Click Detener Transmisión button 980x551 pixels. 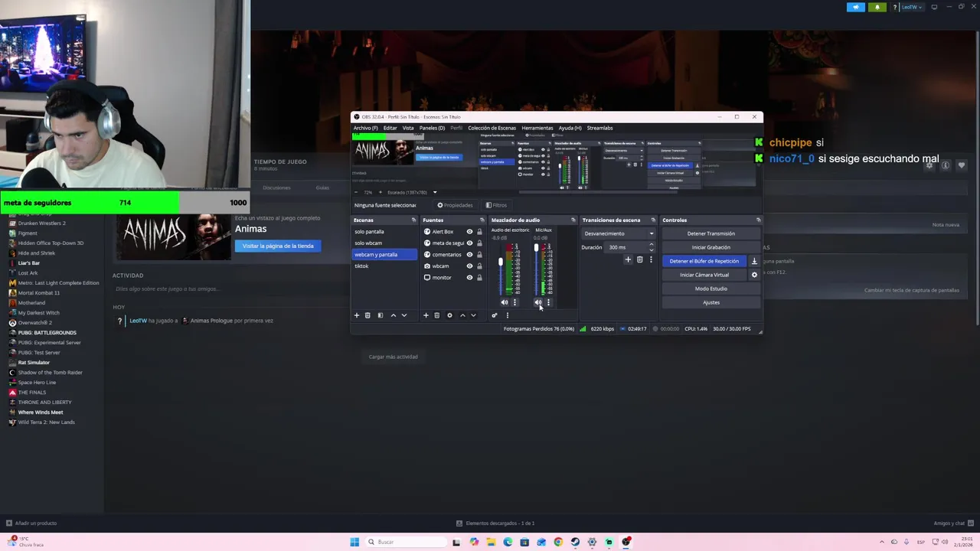pos(710,233)
